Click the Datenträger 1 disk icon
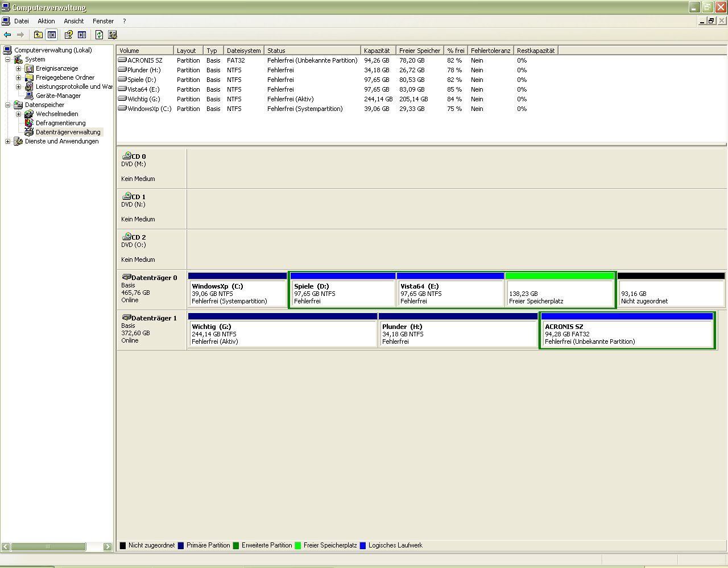Viewport: 728px width, 568px height. [126, 318]
